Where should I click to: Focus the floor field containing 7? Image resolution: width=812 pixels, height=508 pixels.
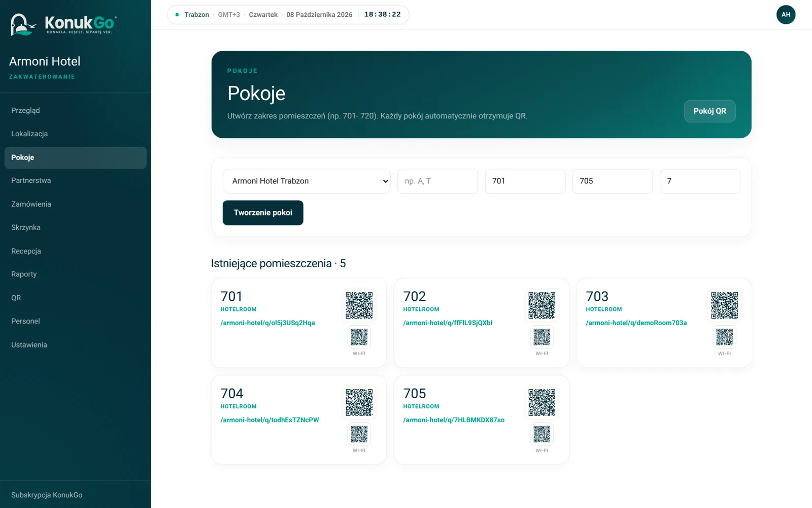(700, 181)
